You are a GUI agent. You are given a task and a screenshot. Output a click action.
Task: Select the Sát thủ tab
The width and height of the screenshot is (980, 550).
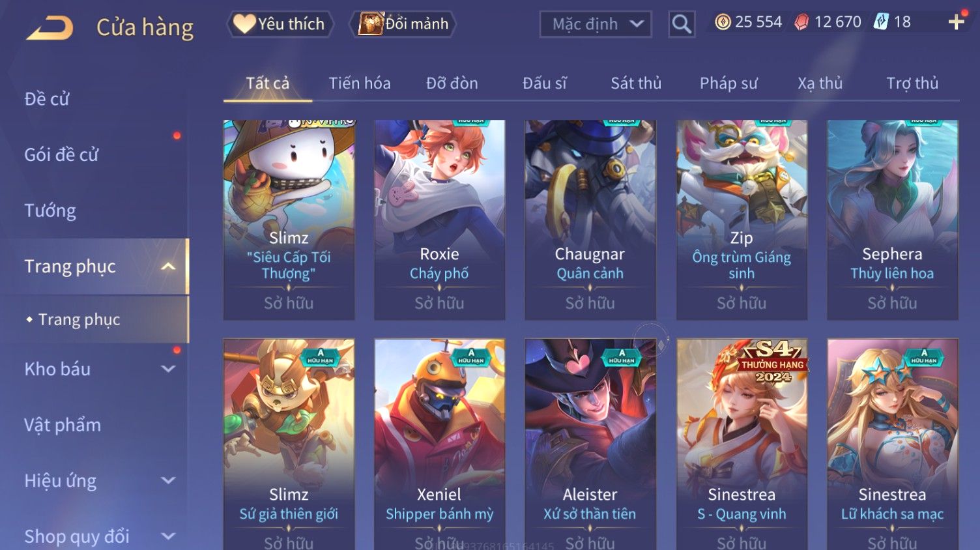coord(636,83)
